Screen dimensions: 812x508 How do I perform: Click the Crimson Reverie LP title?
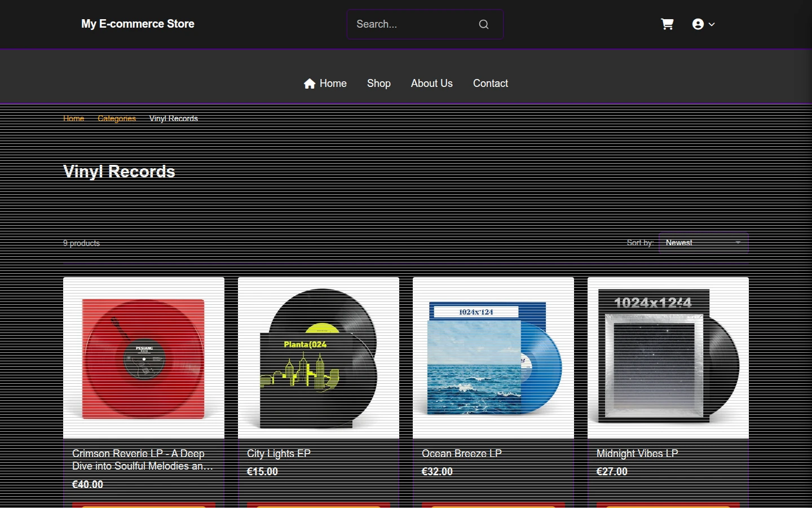pyautogui.click(x=143, y=460)
